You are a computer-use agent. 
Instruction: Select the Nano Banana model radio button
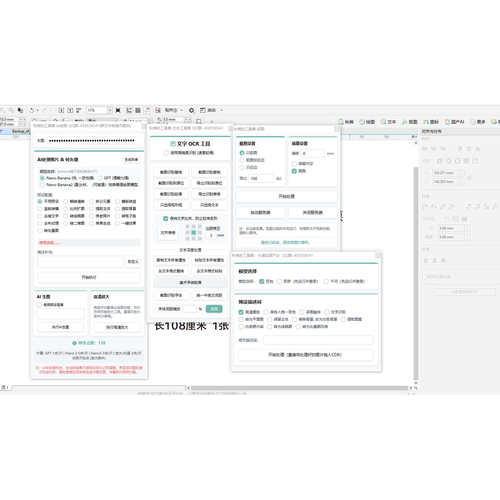tap(42, 178)
